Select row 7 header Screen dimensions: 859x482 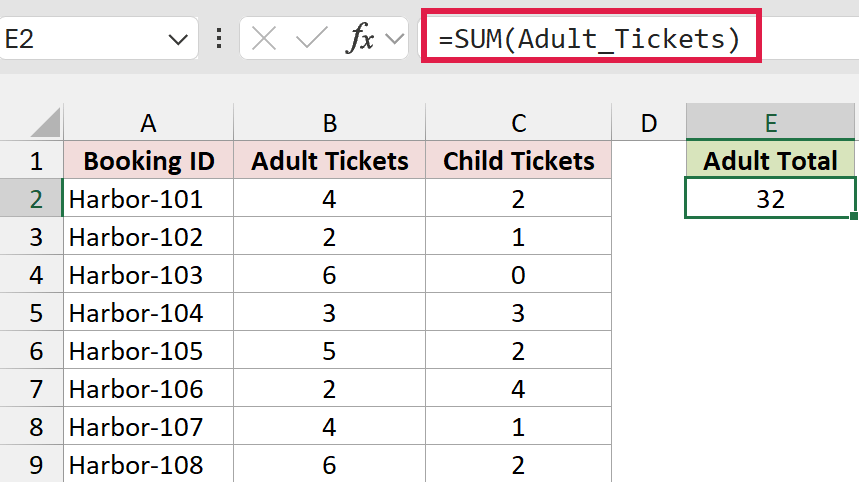tap(32, 388)
